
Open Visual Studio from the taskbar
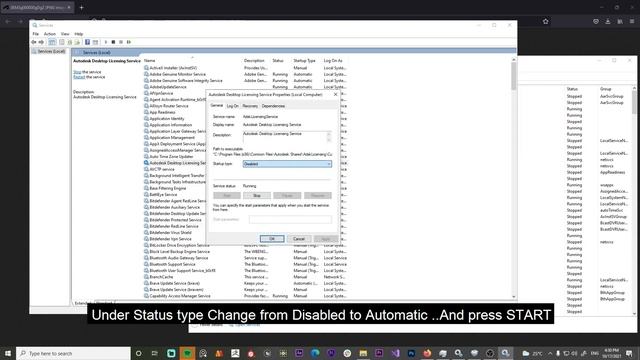pos(395,353)
